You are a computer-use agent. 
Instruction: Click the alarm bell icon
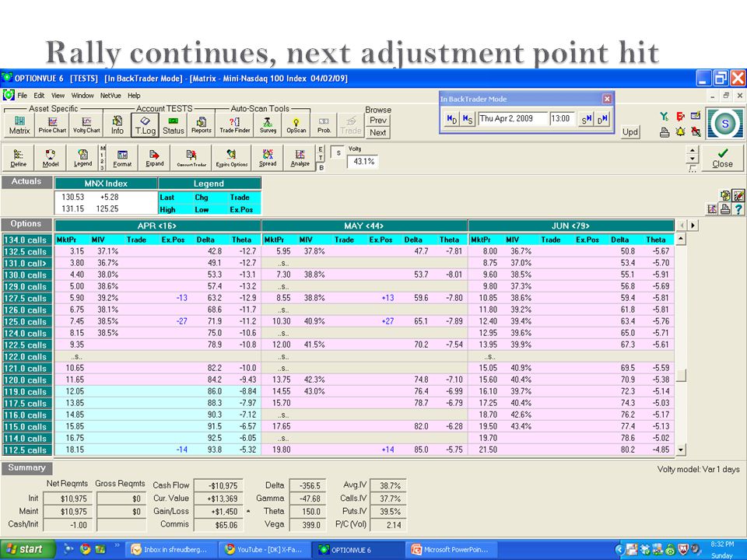[x=680, y=131]
